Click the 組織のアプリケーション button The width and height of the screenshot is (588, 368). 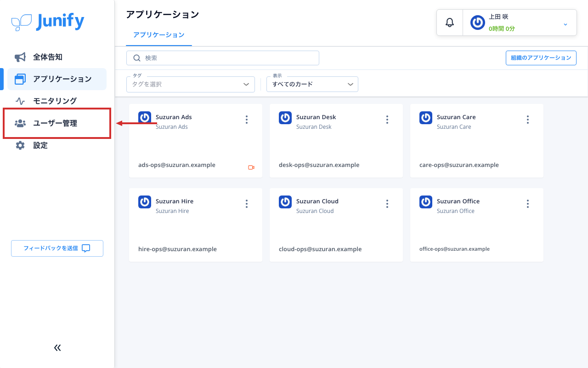pyautogui.click(x=541, y=58)
